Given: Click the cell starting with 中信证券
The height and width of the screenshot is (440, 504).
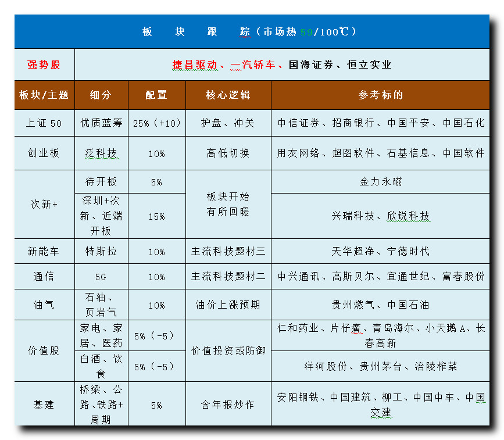Looking at the screenshot, I should [x=381, y=123].
